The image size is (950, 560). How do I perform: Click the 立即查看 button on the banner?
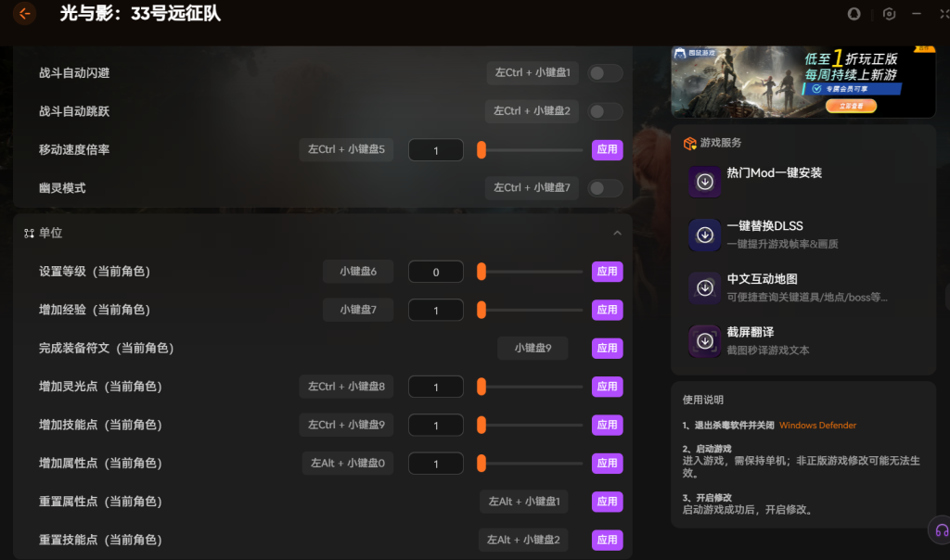850,107
